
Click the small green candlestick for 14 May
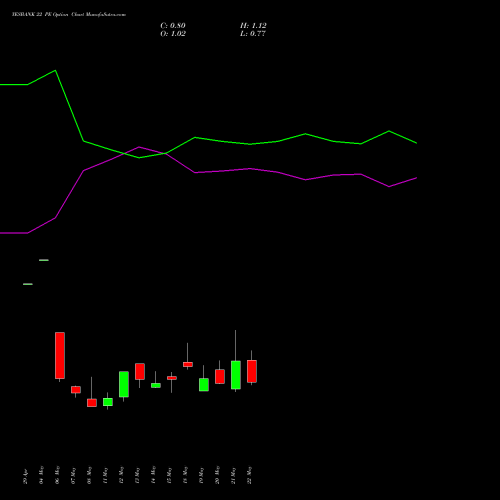pyautogui.click(x=156, y=385)
